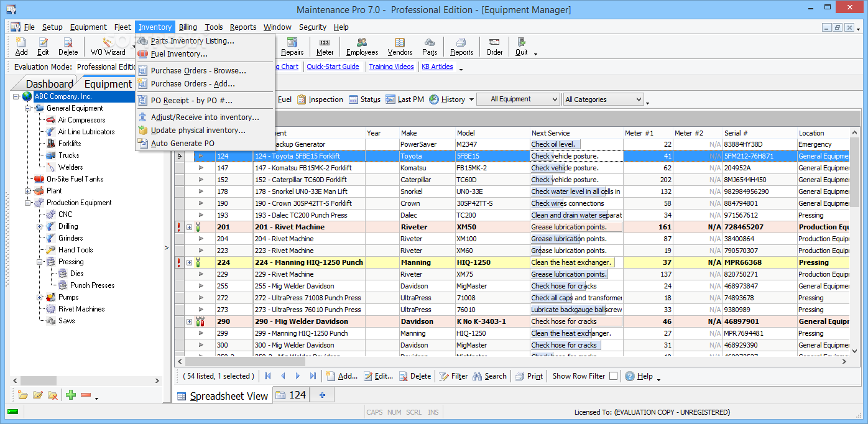Expand the Pumps tree node

coord(40,297)
